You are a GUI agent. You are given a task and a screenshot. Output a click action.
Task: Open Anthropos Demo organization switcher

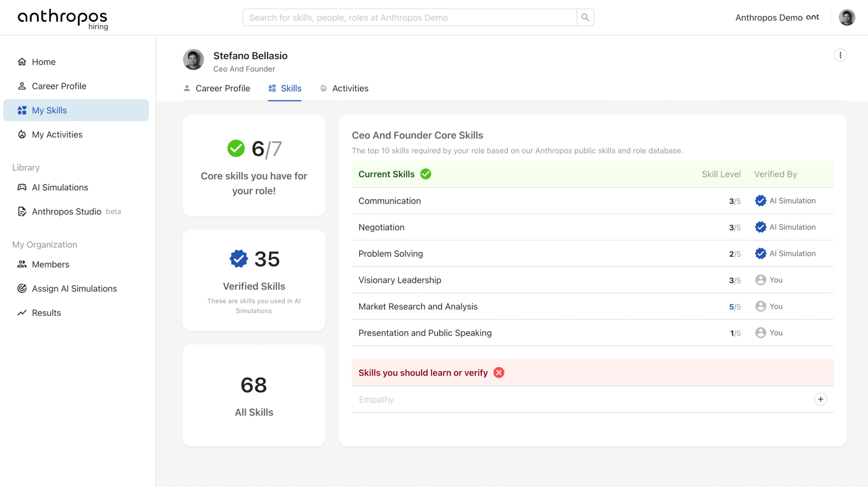click(x=777, y=17)
